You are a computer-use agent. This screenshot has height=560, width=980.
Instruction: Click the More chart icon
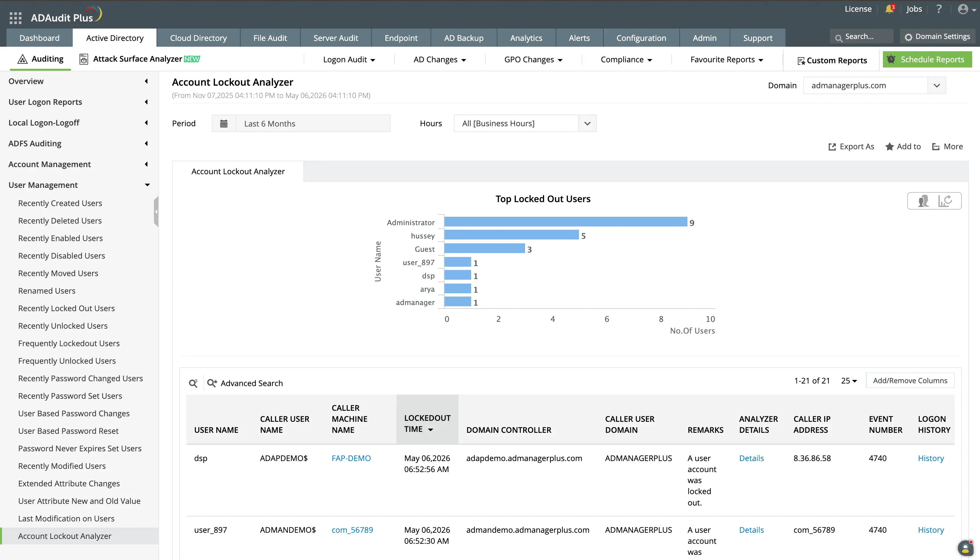(936, 147)
